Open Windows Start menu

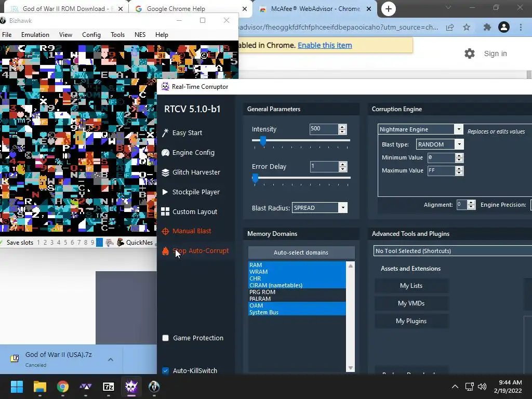pyautogui.click(x=17, y=387)
